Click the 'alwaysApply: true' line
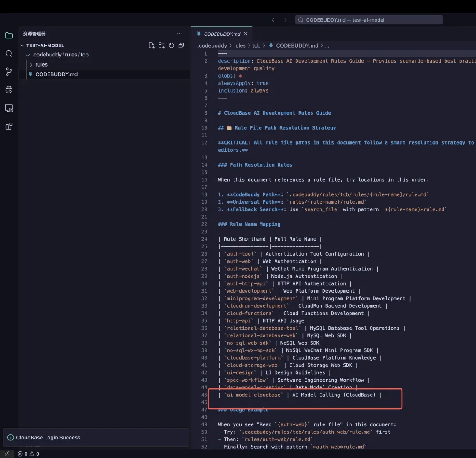This screenshot has width=476, height=458. pos(243,83)
